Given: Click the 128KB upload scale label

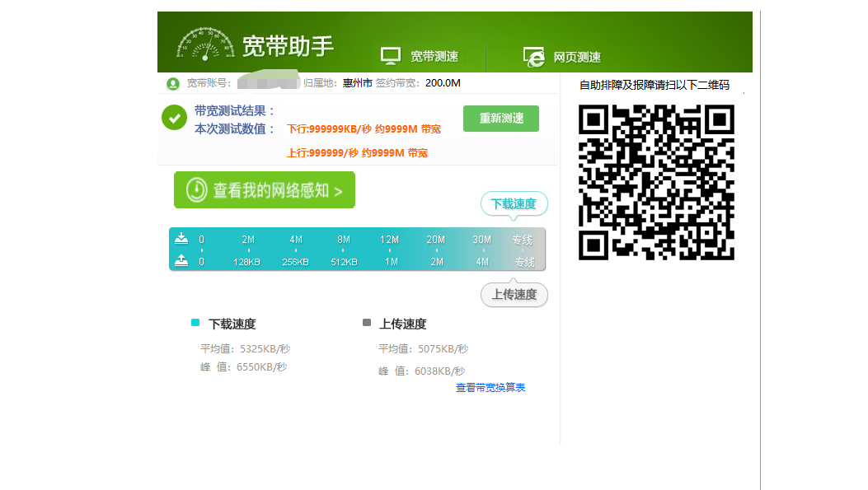Looking at the screenshot, I should tap(246, 262).
